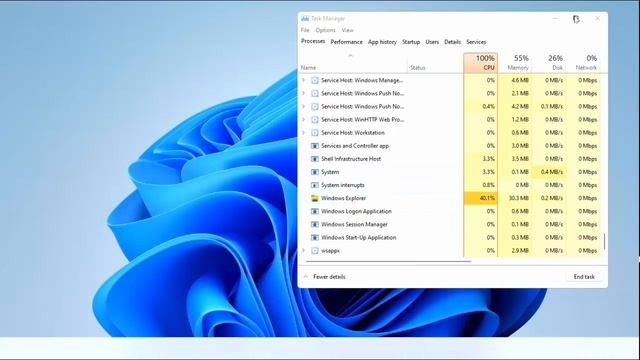Click the Task Manager title bar icon

click(x=305, y=18)
